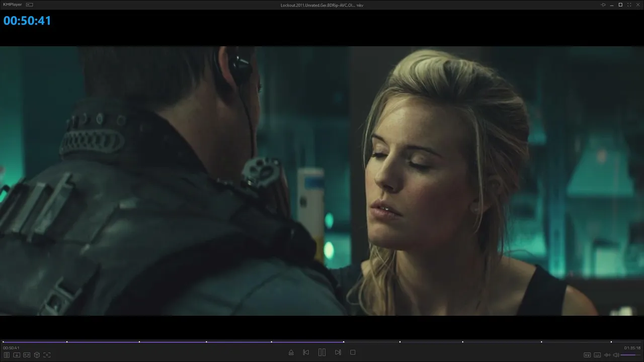Screen dimensions: 644x362
Task: Close the KMPlayer window
Action: point(637,5)
